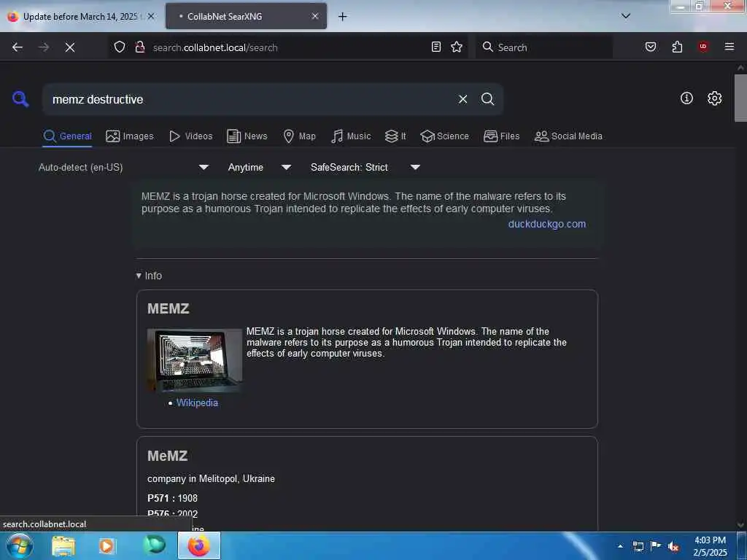Open SearXNG preferences gear

pos(714,98)
